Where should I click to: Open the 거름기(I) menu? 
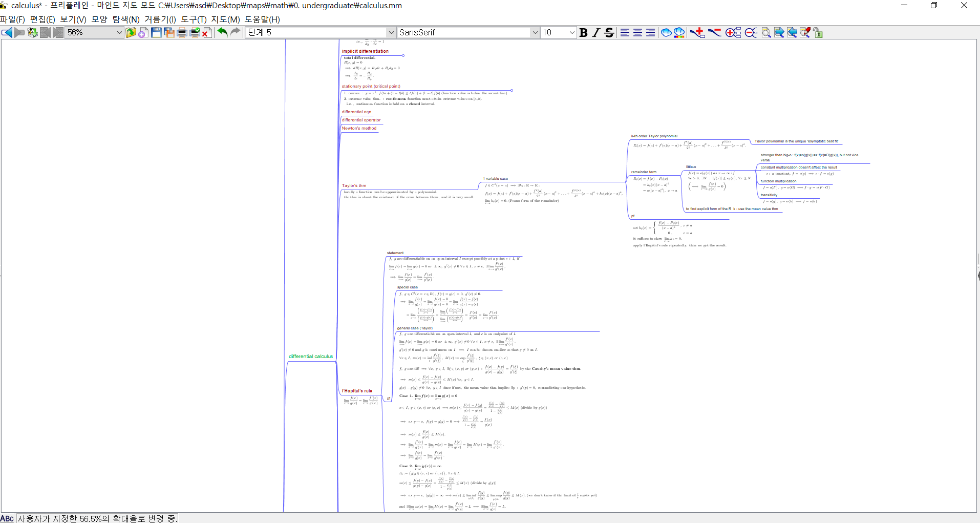[x=160, y=19]
